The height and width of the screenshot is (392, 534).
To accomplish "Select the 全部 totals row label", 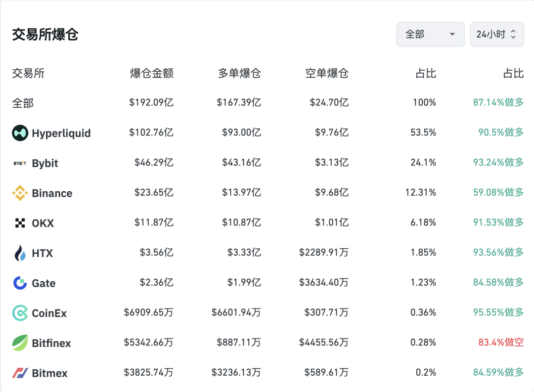I will click(23, 103).
